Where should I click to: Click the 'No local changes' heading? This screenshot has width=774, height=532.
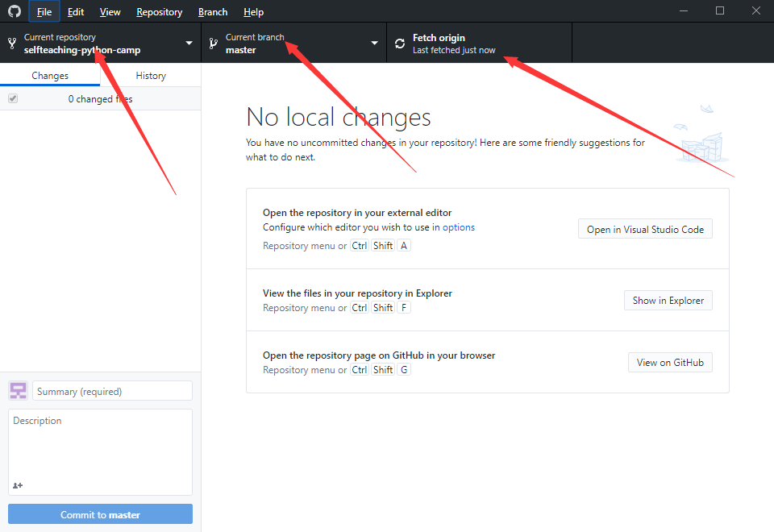tap(339, 118)
